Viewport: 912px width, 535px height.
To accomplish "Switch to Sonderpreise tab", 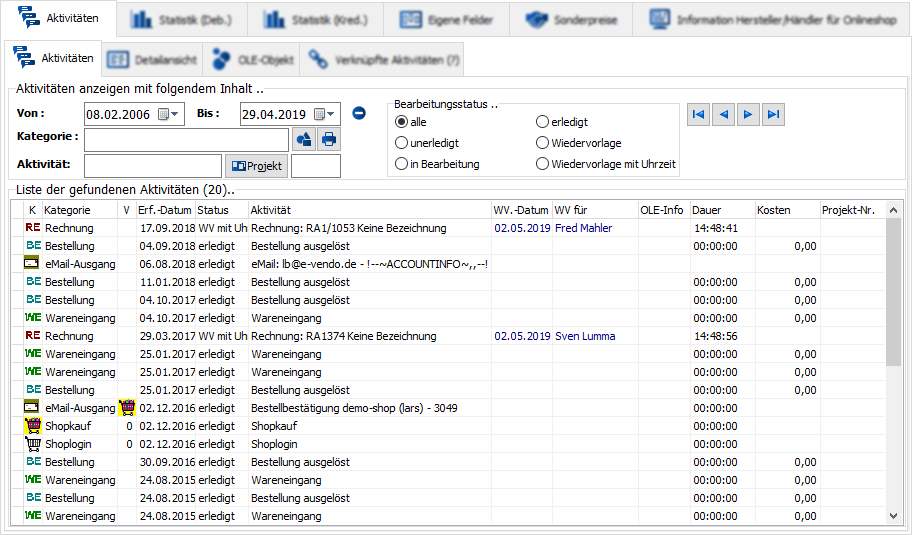I will tap(571, 20).
